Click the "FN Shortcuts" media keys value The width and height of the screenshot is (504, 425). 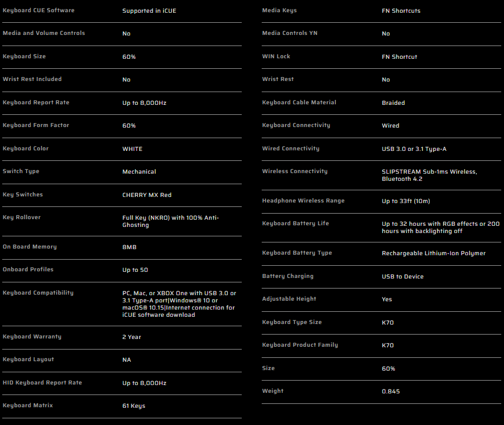tap(402, 11)
